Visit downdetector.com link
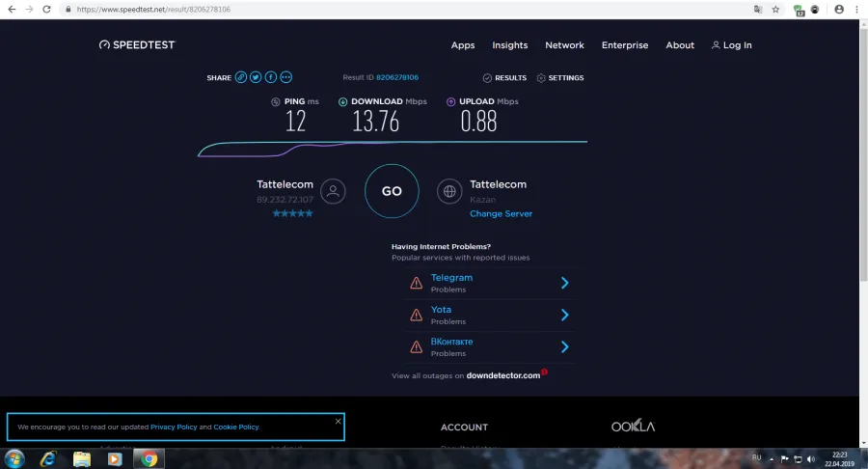This screenshot has width=868, height=469. [503, 375]
